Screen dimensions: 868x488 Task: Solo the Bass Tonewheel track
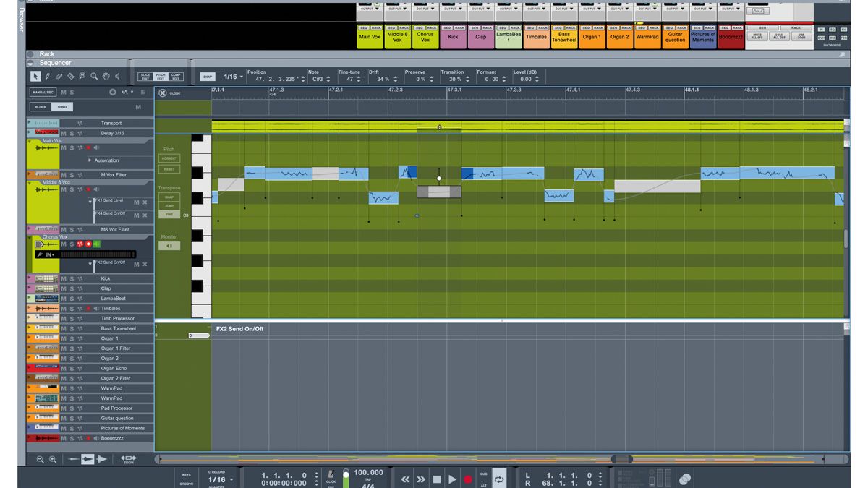tap(72, 328)
